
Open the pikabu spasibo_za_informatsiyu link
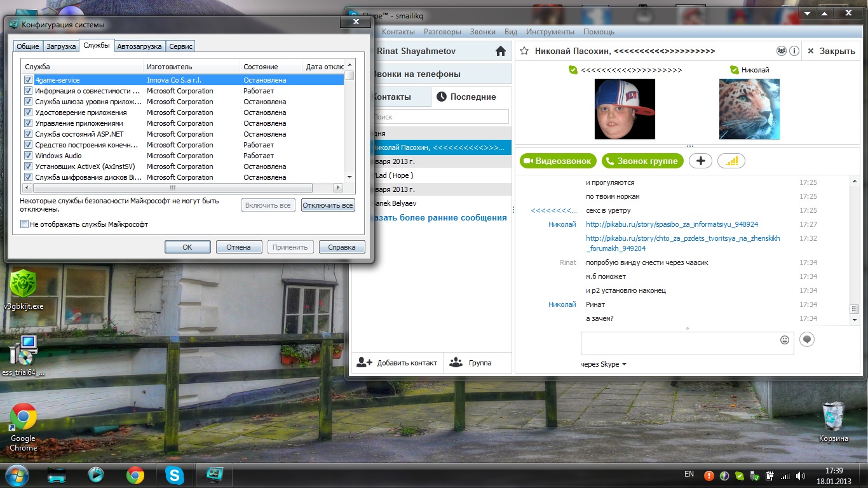(672, 224)
